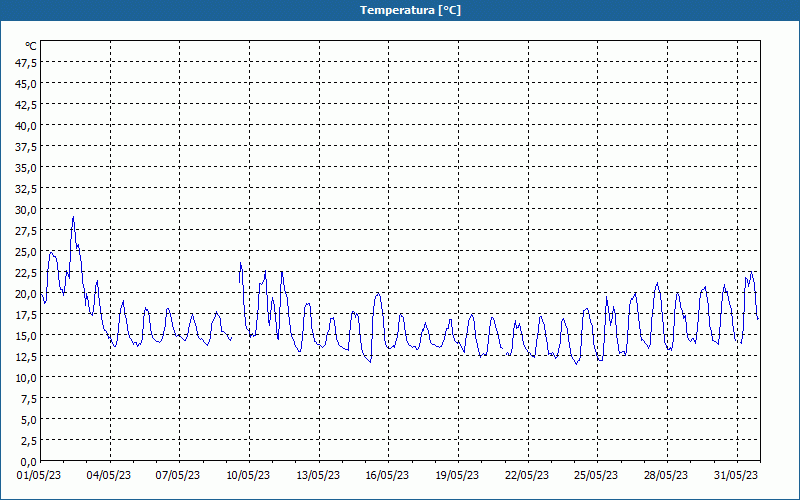Screen dimensions: 800x500
Task: Select the 42,5 y-axis label
Action: coord(27,105)
